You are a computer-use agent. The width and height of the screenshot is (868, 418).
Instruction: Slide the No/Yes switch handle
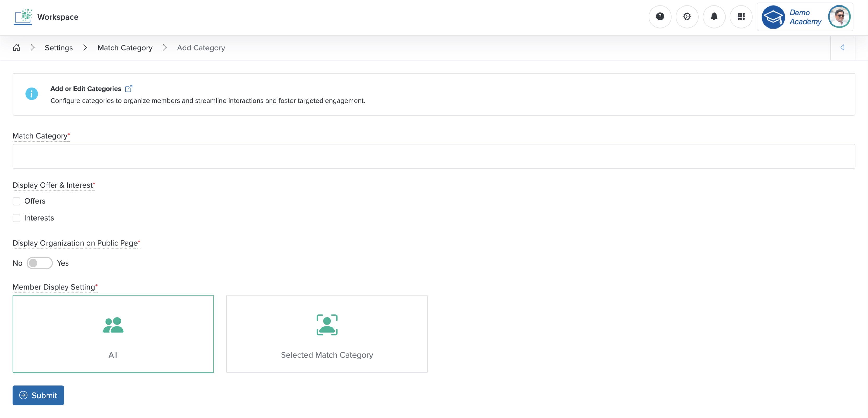pyautogui.click(x=35, y=263)
